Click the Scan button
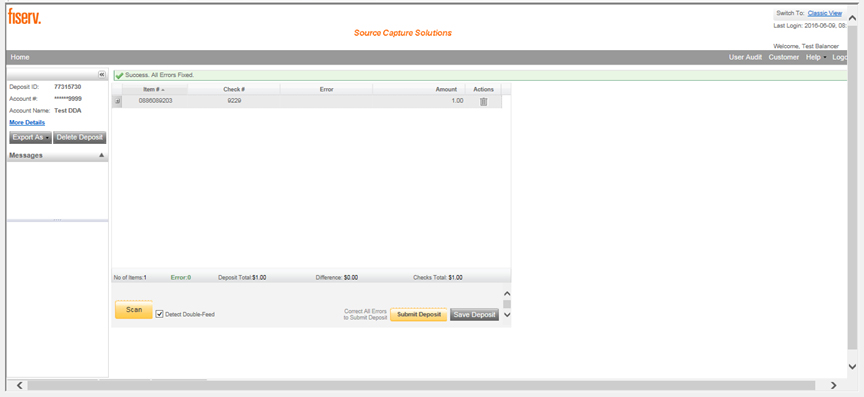The image size is (864, 397). 134,310
